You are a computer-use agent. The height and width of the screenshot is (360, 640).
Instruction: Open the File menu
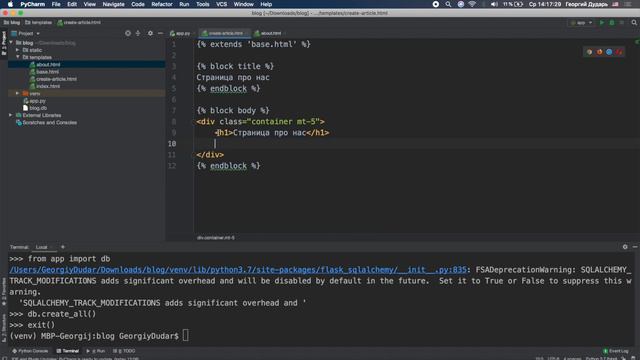56,4
